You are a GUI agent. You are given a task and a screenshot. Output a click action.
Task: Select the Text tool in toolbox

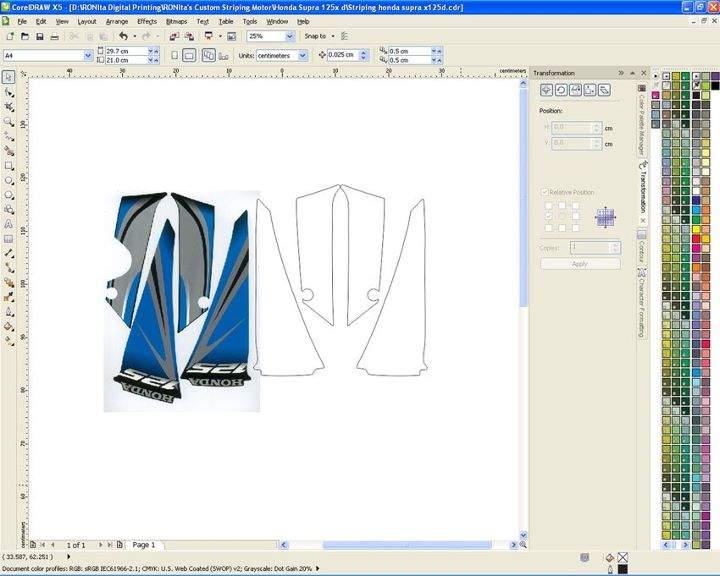click(x=8, y=224)
